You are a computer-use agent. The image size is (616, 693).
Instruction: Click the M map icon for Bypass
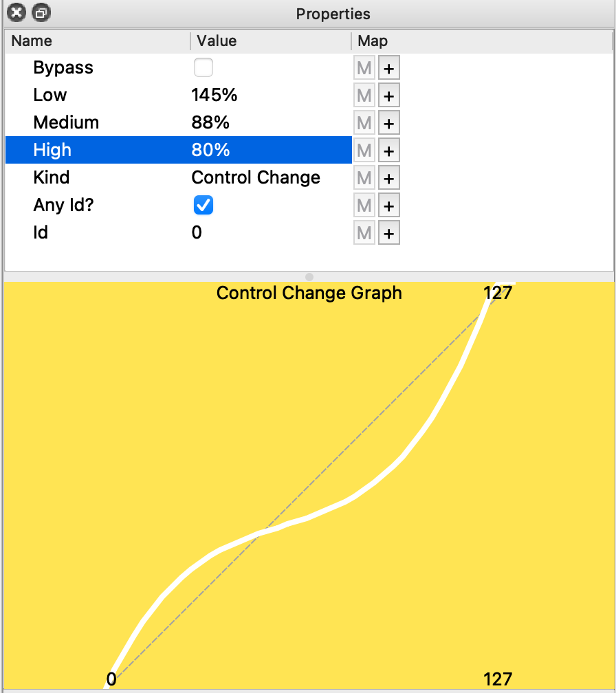pyautogui.click(x=364, y=68)
